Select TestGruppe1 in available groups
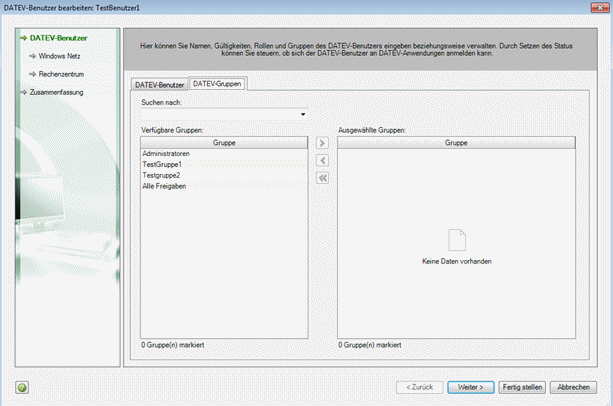This screenshot has width=613, height=406. pyautogui.click(x=224, y=165)
